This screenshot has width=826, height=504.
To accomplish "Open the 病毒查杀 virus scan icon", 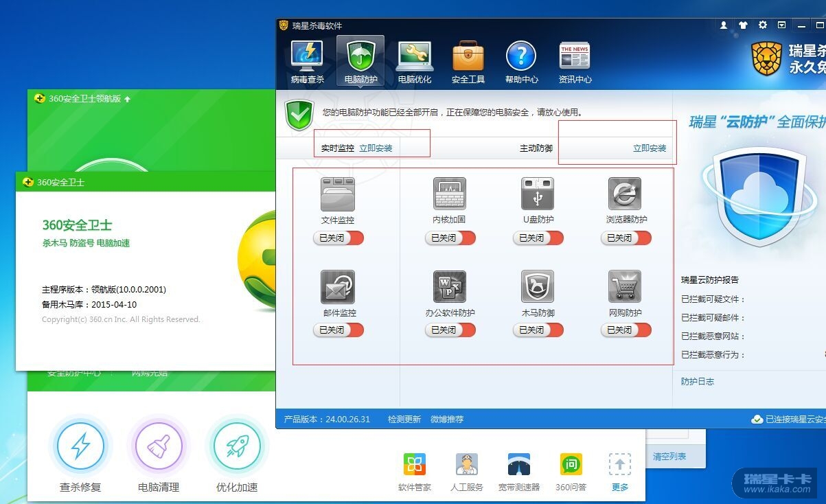I will [307, 56].
